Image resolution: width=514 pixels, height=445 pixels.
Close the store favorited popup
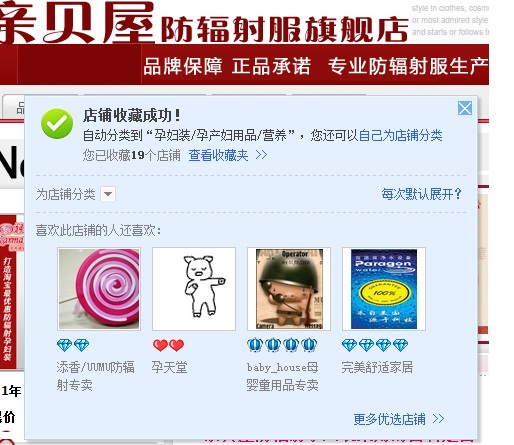[465, 108]
